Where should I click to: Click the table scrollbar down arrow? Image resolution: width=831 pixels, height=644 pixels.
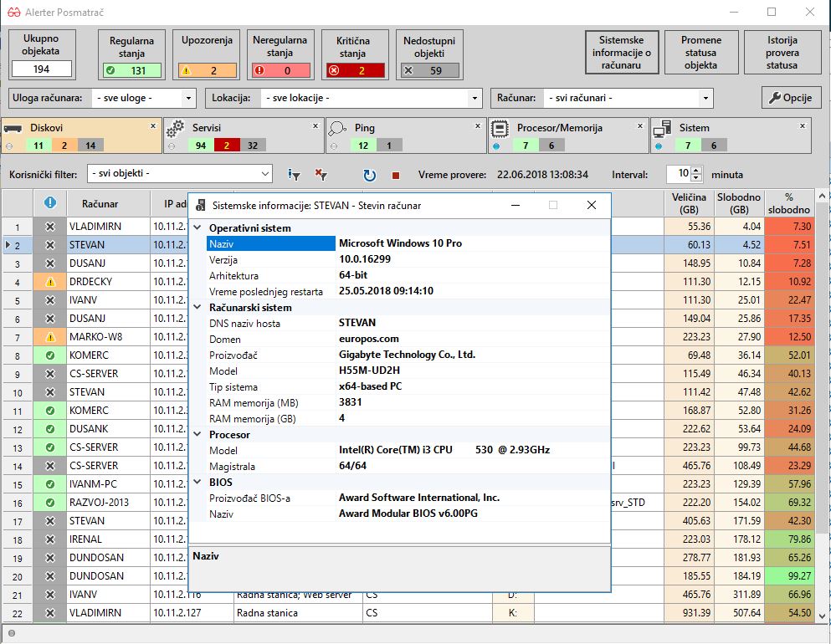click(x=823, y=616)
